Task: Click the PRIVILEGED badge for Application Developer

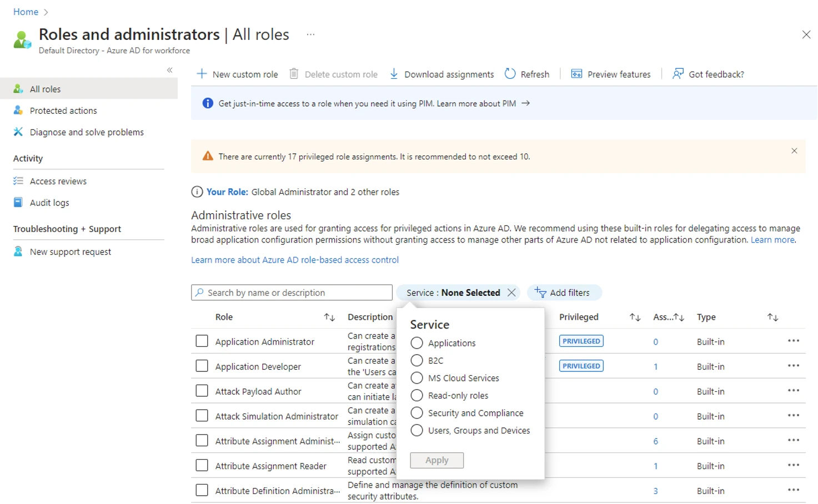Action: point(581,366)
